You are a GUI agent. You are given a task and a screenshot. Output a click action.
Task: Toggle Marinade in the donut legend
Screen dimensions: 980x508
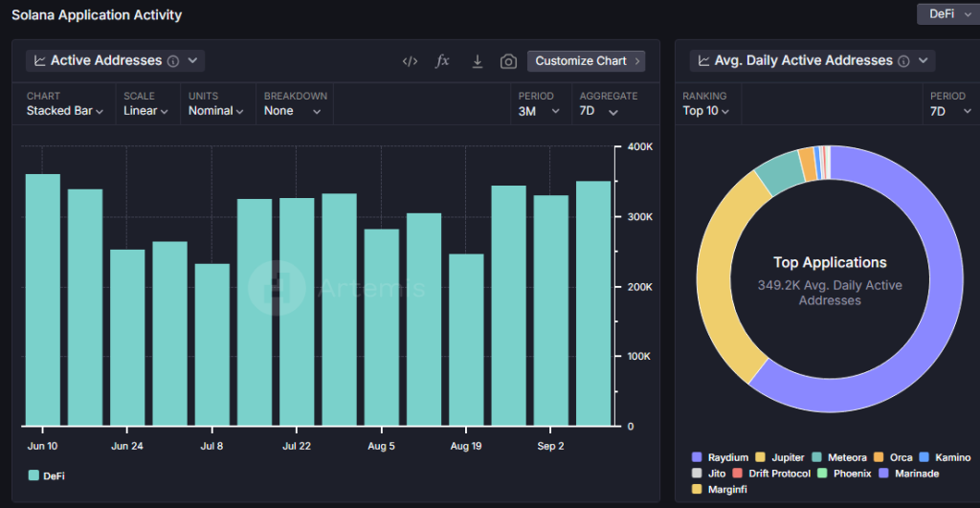[x=909, y=474]
